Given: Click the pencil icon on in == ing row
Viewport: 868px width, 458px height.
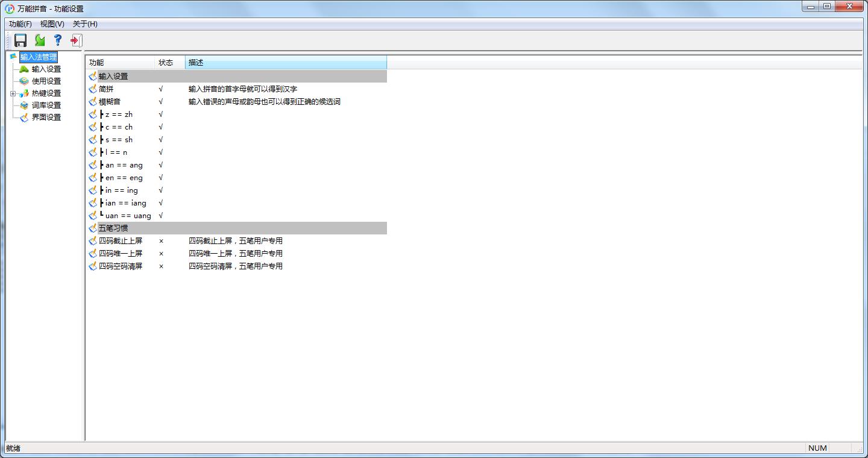Looking at the screenshot, I should point(93,190).
